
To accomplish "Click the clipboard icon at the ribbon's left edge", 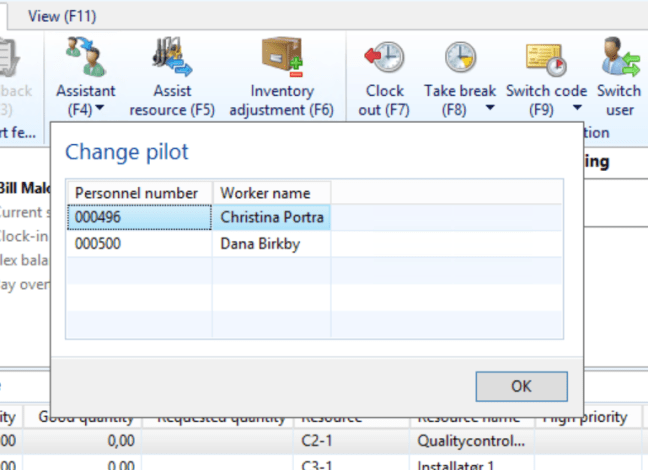I will (8, 58).
